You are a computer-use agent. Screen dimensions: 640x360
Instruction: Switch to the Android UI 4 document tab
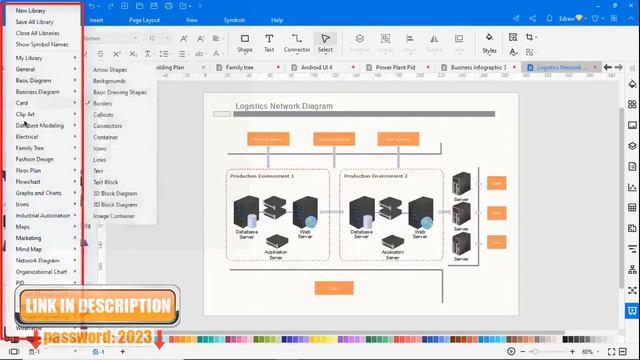[316, 67]
